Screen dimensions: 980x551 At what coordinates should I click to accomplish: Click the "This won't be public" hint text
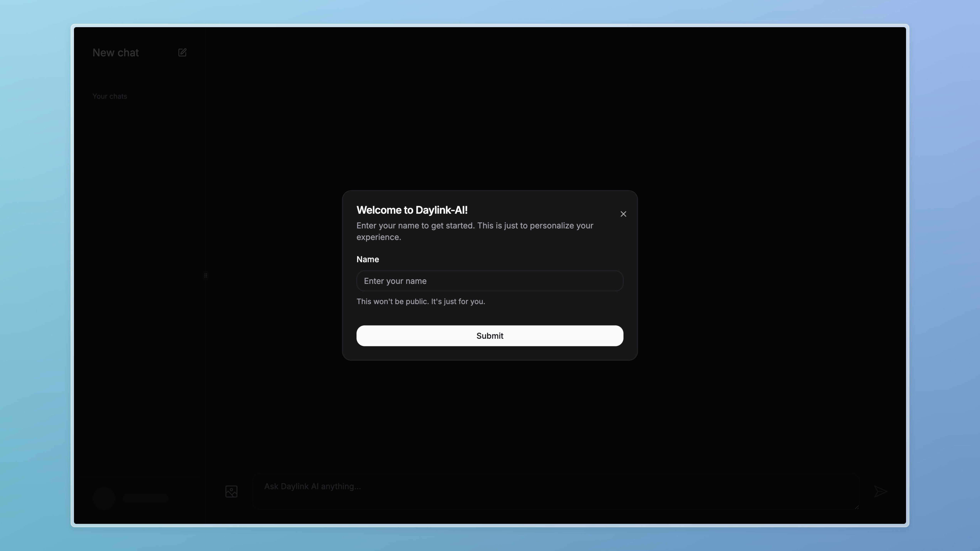pyautogui.click(x=420, y=301)
